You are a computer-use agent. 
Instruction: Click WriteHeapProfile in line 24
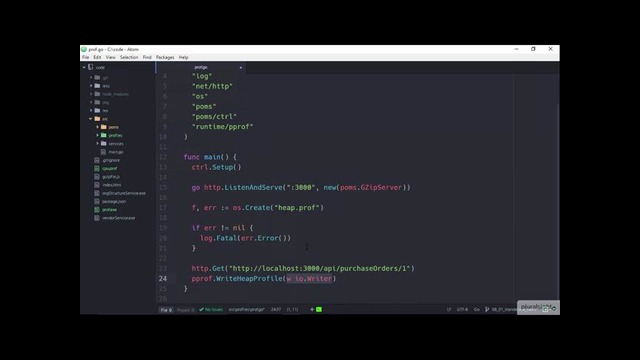tap(249, 278)
